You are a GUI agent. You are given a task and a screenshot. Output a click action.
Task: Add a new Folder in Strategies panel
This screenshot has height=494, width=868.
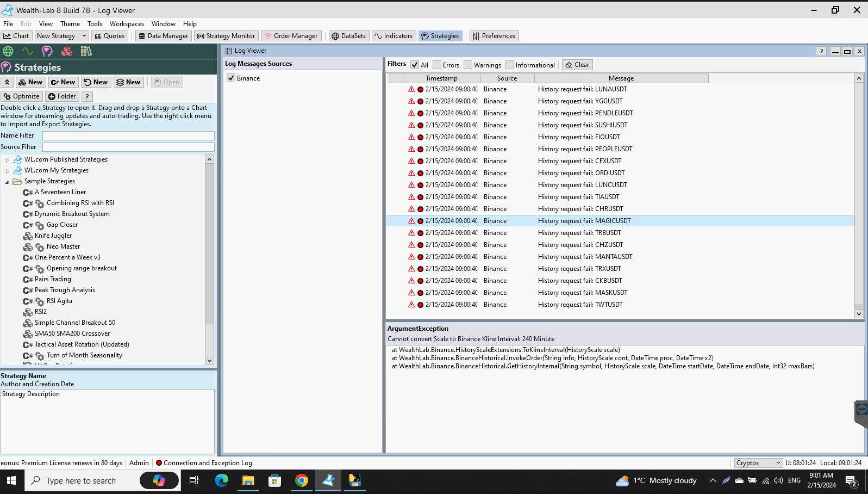pos(62,96)
